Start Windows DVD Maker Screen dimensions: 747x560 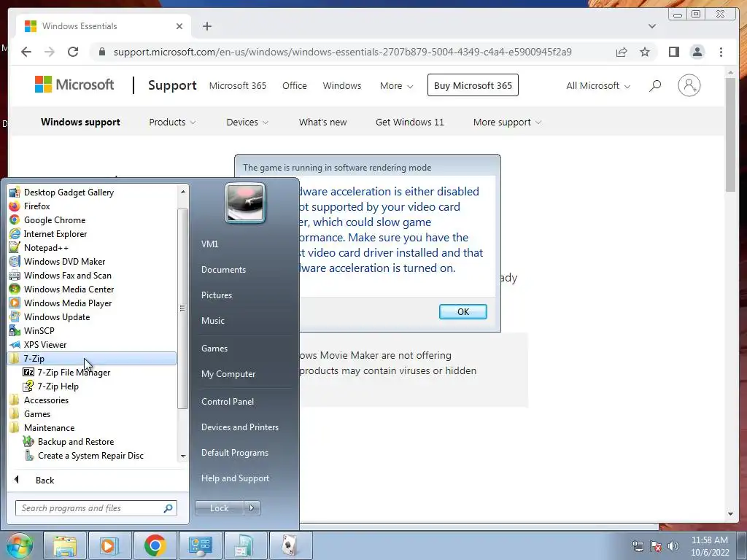coord(64,262)
